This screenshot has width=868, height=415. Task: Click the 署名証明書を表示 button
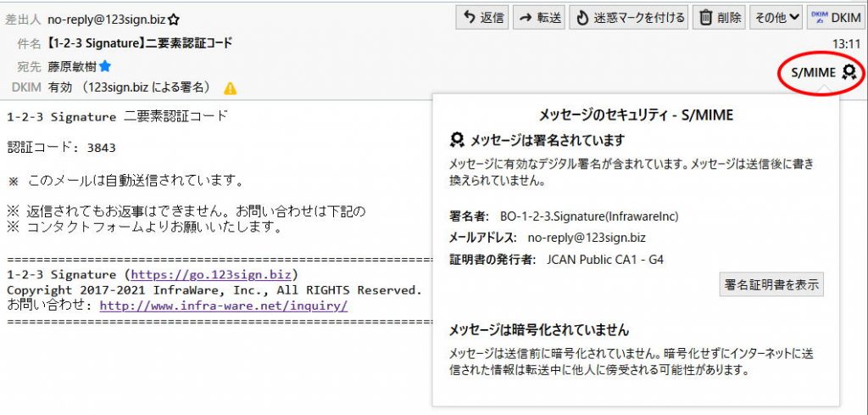point(771,285)
